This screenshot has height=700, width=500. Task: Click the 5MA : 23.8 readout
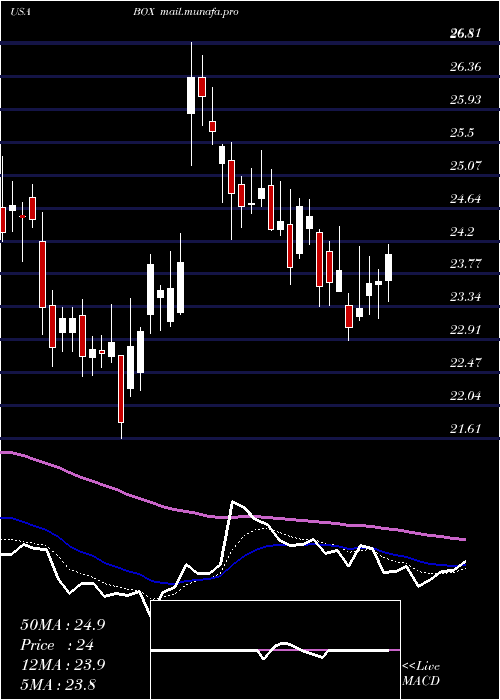pos(58,684)
